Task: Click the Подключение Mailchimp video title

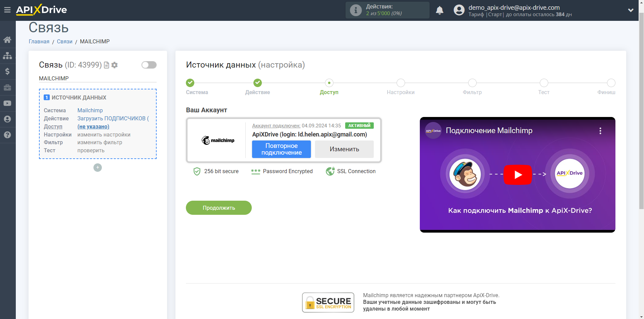Action: (489, 130)
